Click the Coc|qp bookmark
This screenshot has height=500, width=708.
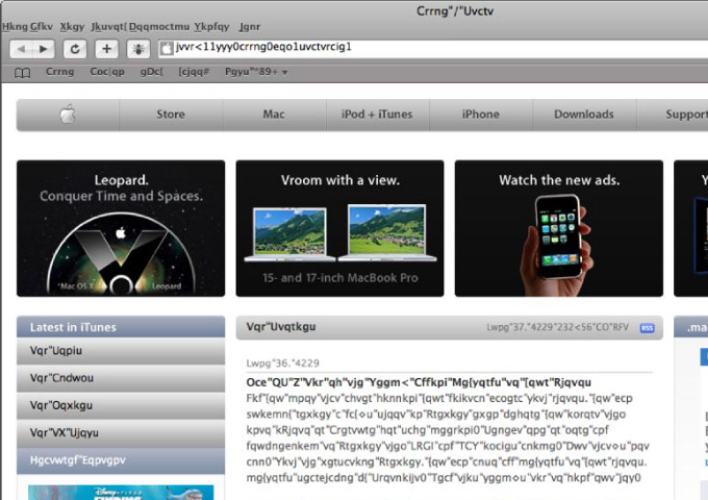point(107,72)
